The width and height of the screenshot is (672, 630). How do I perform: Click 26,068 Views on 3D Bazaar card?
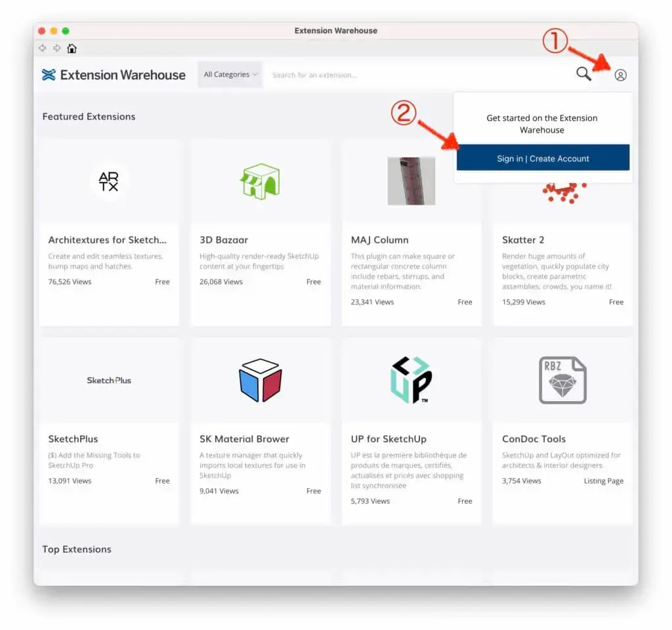tap(220, 282)
